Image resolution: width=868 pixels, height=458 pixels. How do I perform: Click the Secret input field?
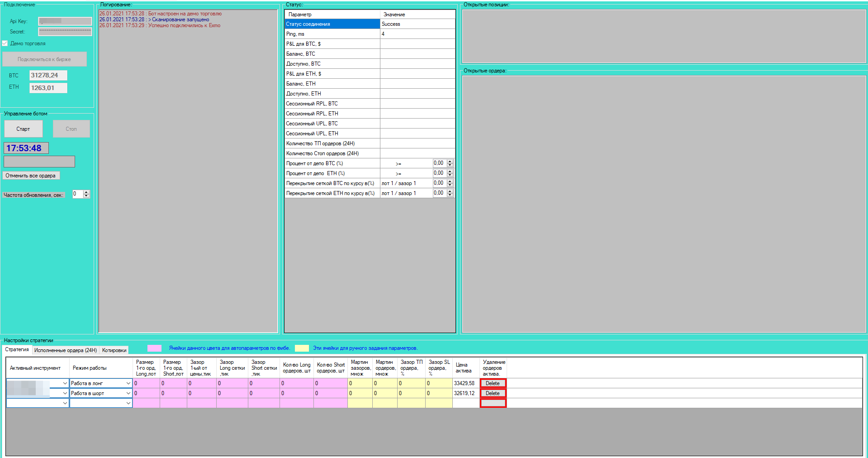[65, 32]
